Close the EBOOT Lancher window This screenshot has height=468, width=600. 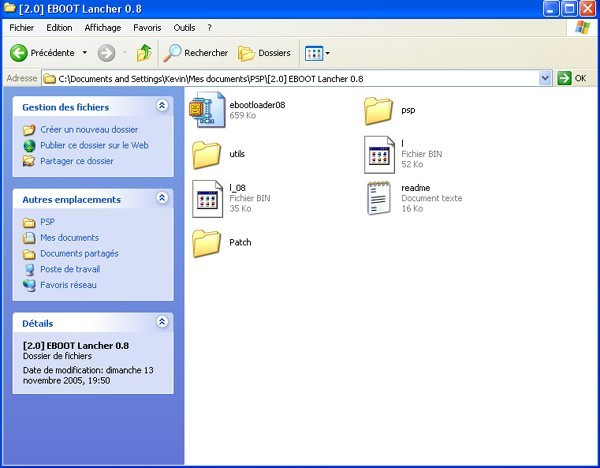point(588,9)
